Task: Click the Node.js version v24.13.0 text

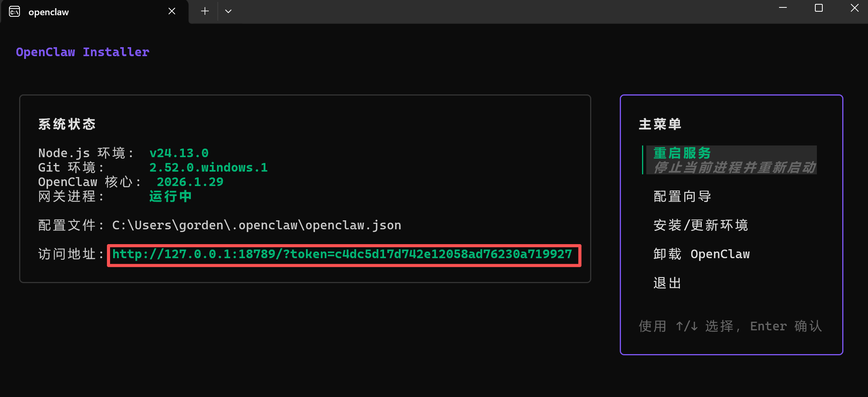Action: (179, 153)
